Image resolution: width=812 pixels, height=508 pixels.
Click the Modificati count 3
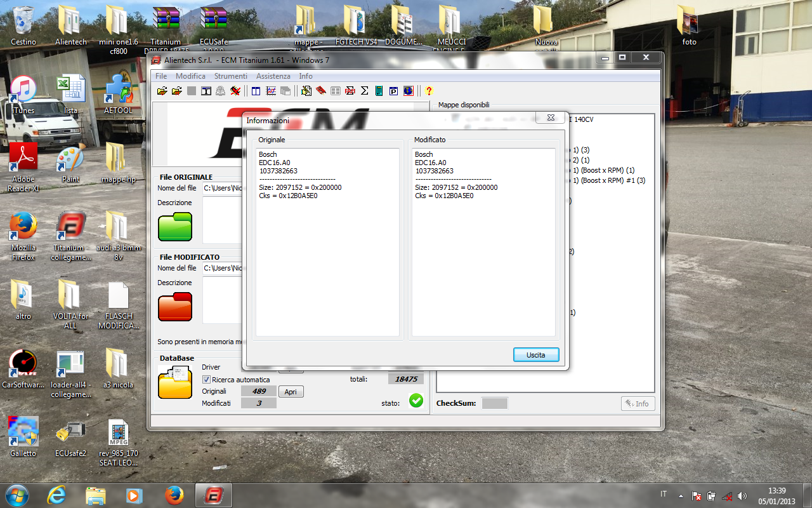[x=259, y=403]
